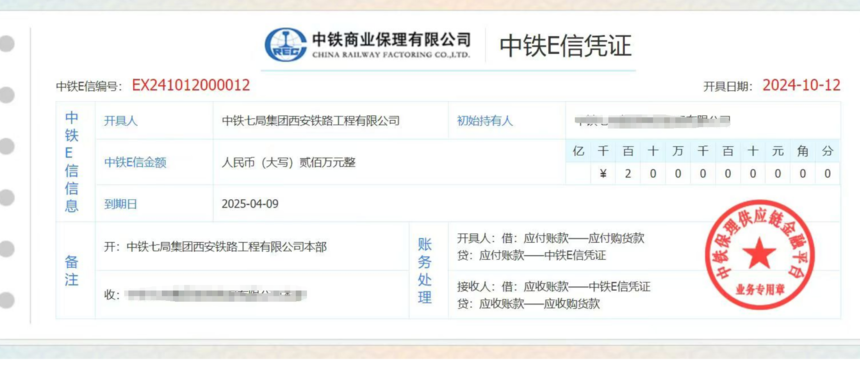
Task: Click the 备注 section label
Action: [72, 270]
